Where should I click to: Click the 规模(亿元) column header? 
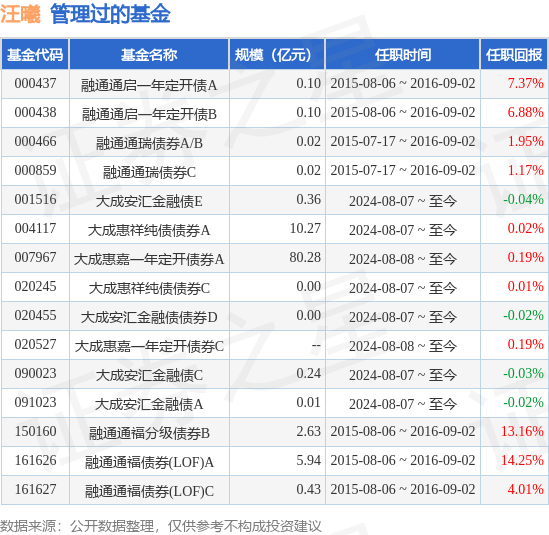pos(277,55)
